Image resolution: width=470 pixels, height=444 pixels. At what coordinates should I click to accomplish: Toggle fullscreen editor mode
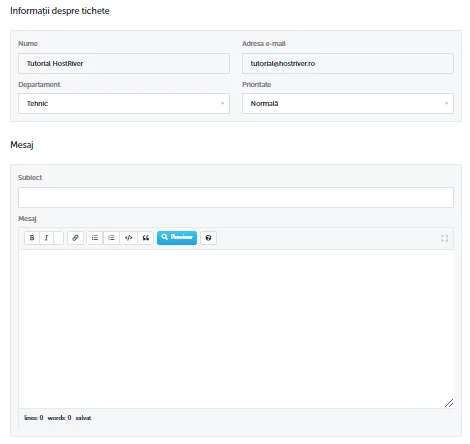pos(444,238)
